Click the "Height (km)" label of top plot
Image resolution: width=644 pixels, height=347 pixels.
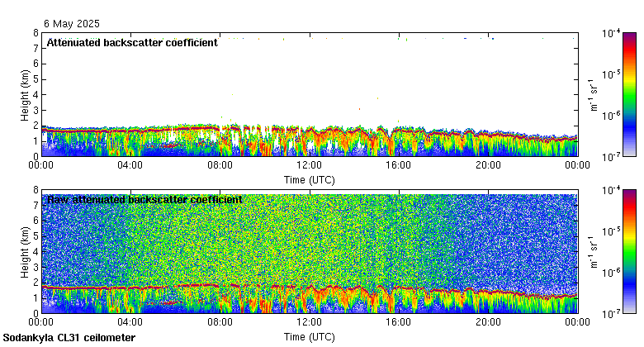pos(25,94)
